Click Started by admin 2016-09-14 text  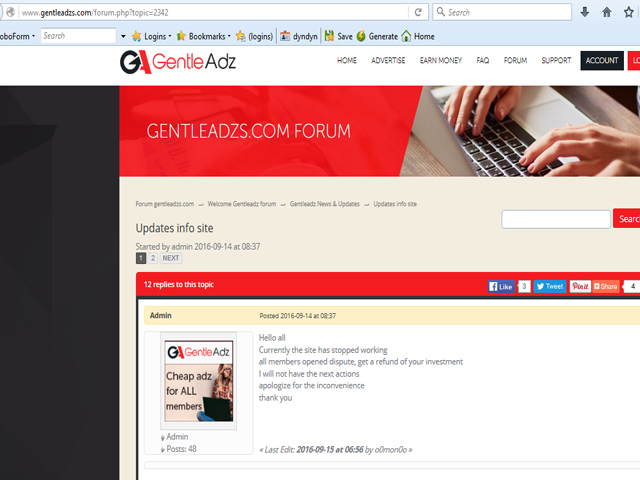point(198,247)
